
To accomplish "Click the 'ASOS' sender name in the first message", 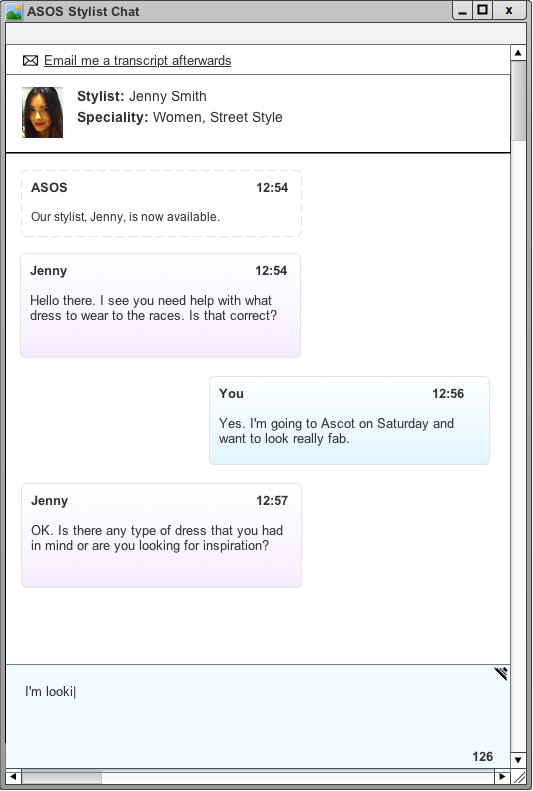I will tap(49, 188).
